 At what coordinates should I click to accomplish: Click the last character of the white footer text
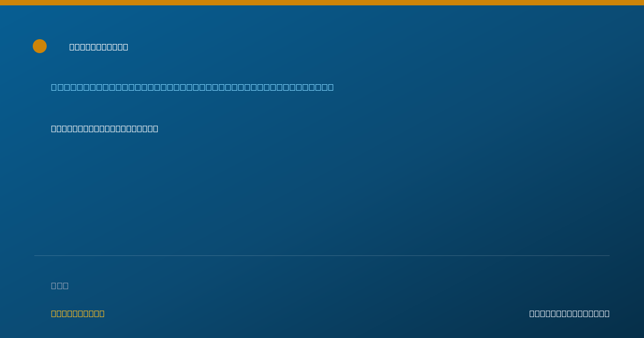[x=607, y=313]
